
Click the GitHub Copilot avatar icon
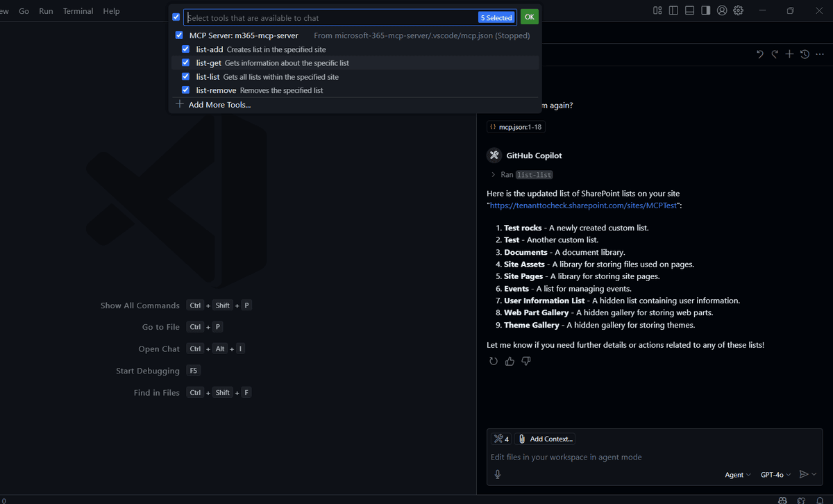[494, 156]
